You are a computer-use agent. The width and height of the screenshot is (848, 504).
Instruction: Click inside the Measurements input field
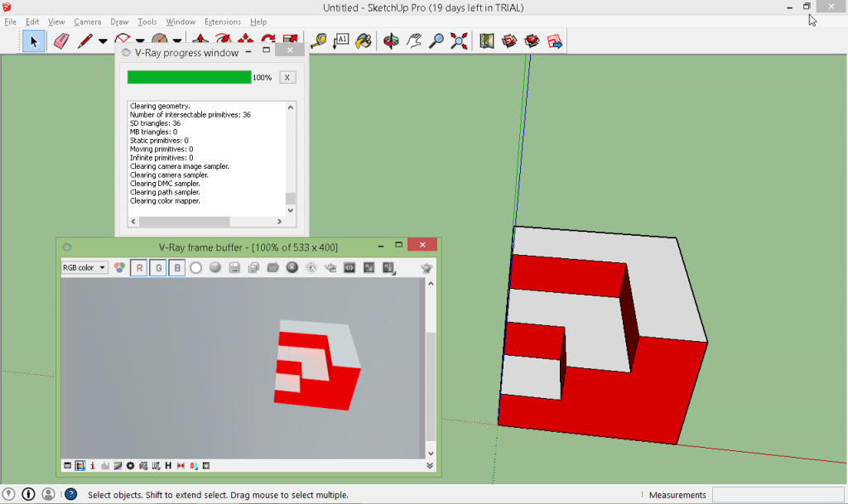tap(778, 494)
